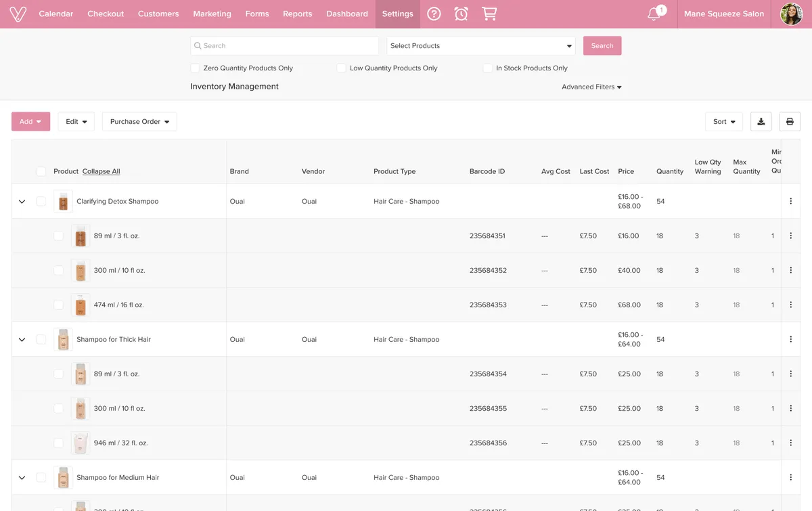Open options menu for Clarifying Detox Shampoo
This screenshot has width=812, height=511.
pos(790,202)
